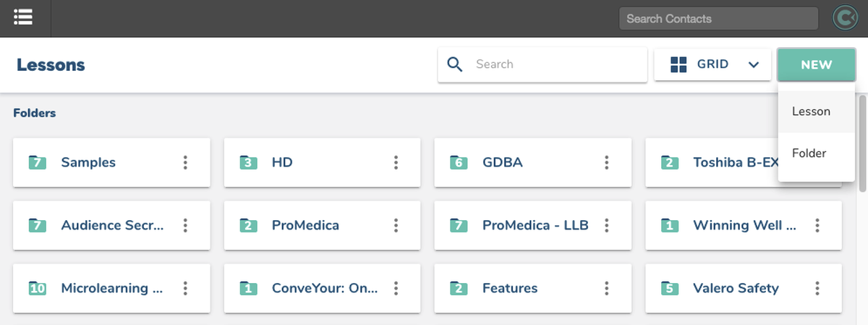This screenshot has height=325, width=868.
Task: Click the Microlearning folder icon with 10
Action: (38, 289)
